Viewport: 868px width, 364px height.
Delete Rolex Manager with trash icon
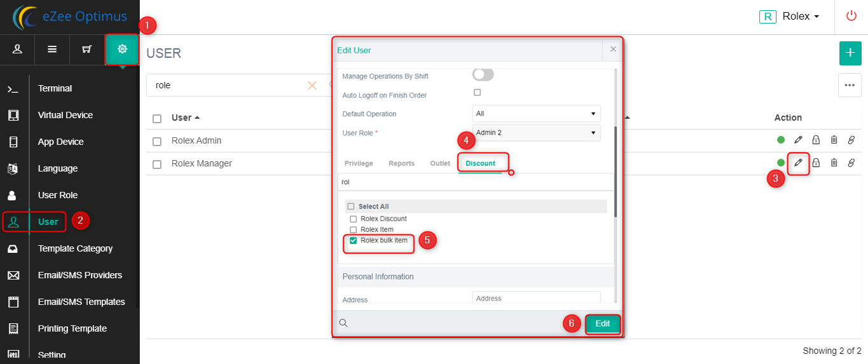coord(834,163)
